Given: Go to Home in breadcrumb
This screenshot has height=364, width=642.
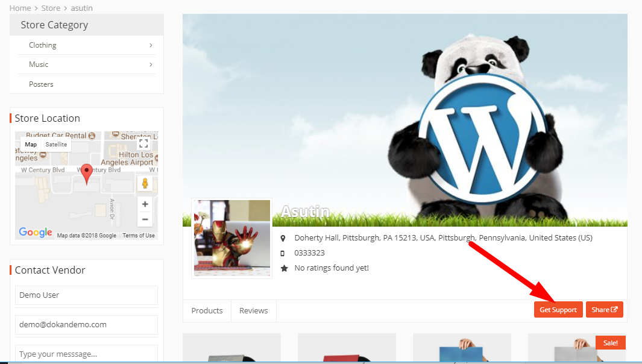Looking at the screenshot, I should (20, 8).
